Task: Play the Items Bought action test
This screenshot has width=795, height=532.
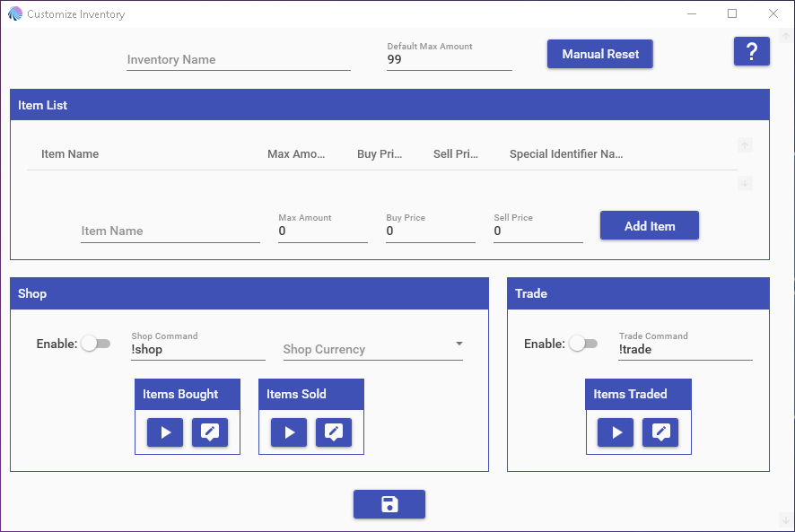Action: click(x=165, y=432)
